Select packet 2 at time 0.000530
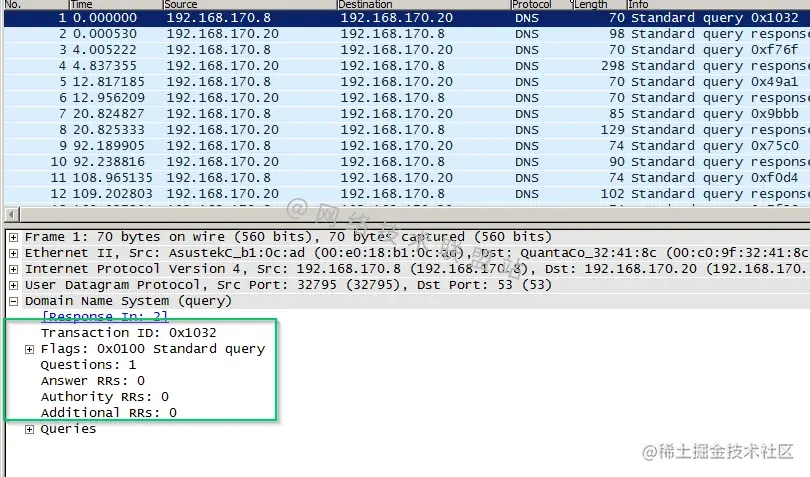The image size is (810, 477). (407, 34)
